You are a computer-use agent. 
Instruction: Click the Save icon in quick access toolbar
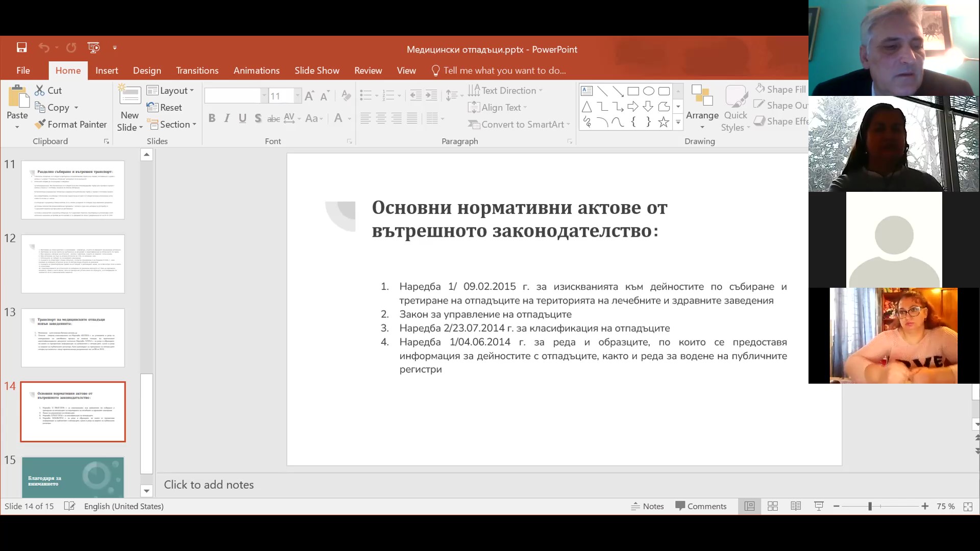click(x=21, y=47)
